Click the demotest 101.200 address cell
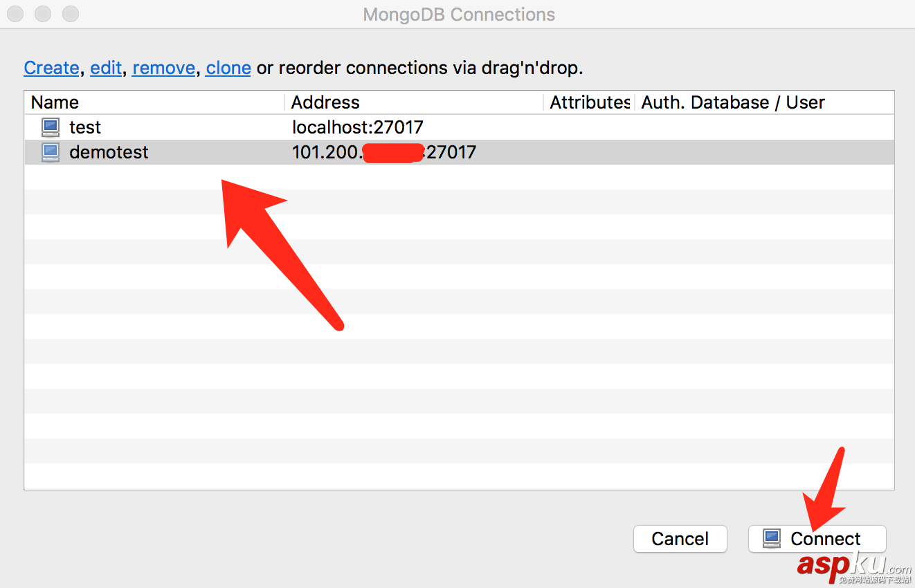915x588 pixels. 384,152
